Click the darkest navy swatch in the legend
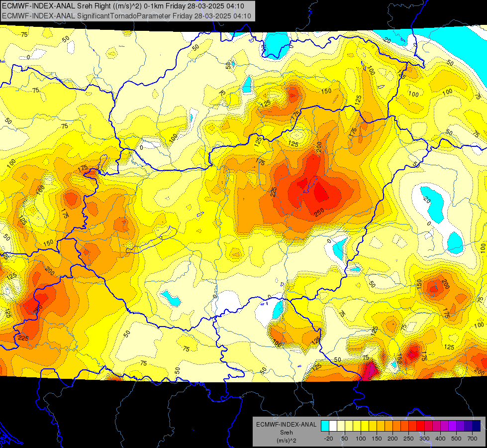 [x=476, y=426]
